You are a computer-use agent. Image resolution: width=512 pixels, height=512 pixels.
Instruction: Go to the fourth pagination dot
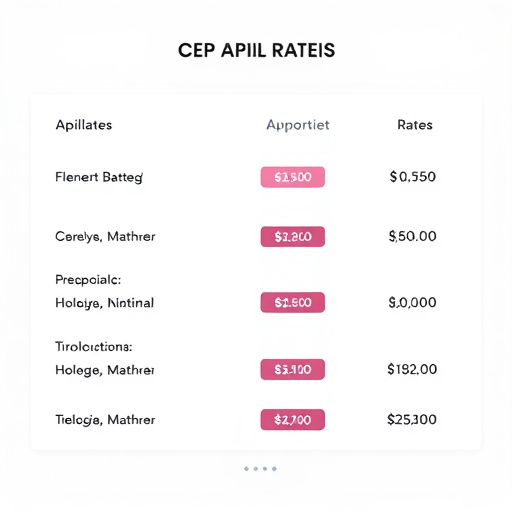pos(274,469)
